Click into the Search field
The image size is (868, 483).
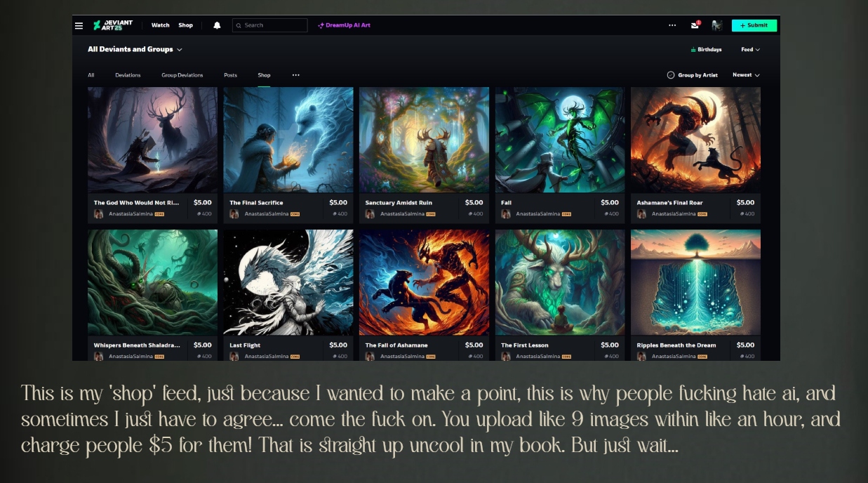click(269, 25)
